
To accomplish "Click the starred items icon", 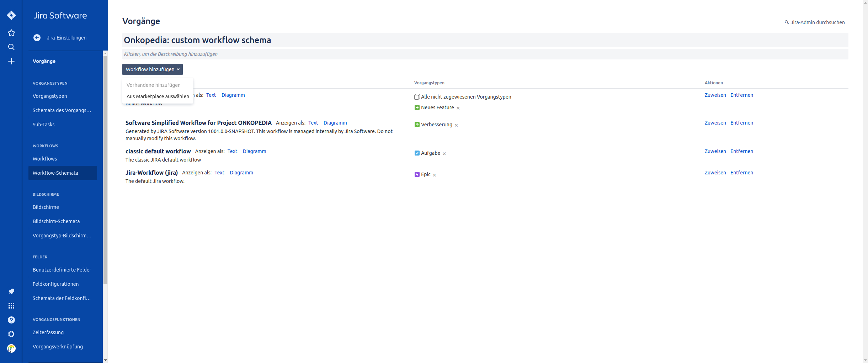I will click(11, 33).
